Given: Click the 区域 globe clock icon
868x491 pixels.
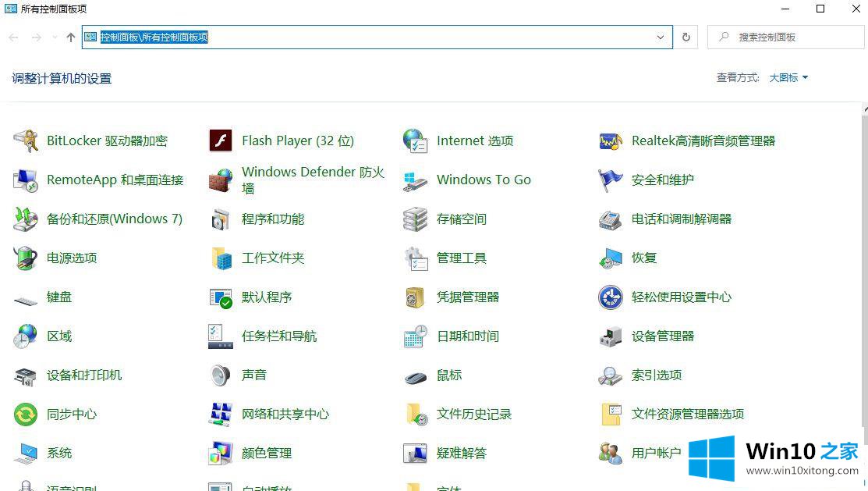Looking at the screenshot, I should point(26,336).
